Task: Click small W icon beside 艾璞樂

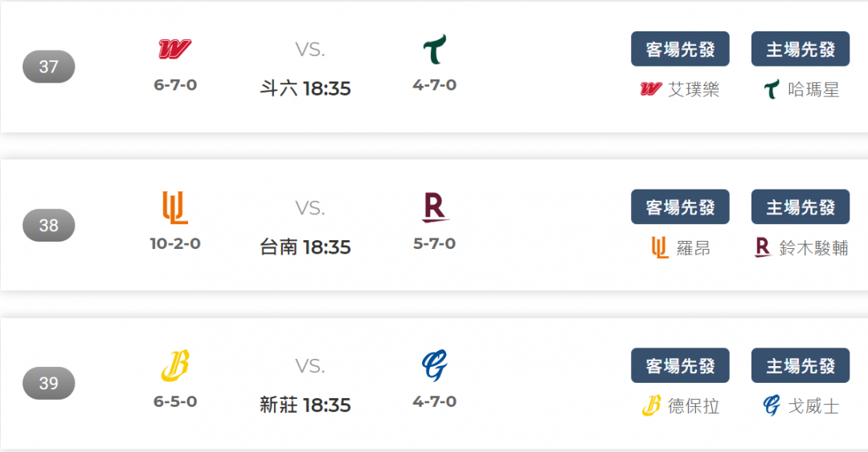Action: [651, 89]
